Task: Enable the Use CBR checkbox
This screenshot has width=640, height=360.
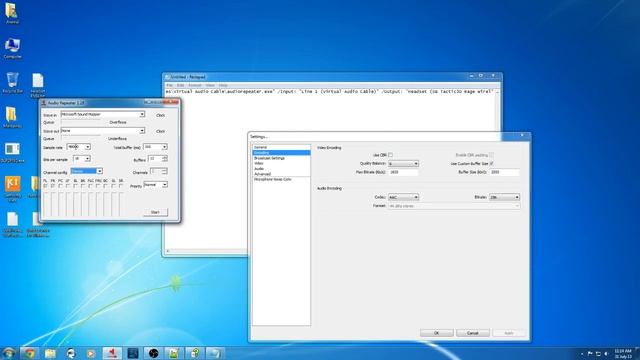Action: point(391,155)
